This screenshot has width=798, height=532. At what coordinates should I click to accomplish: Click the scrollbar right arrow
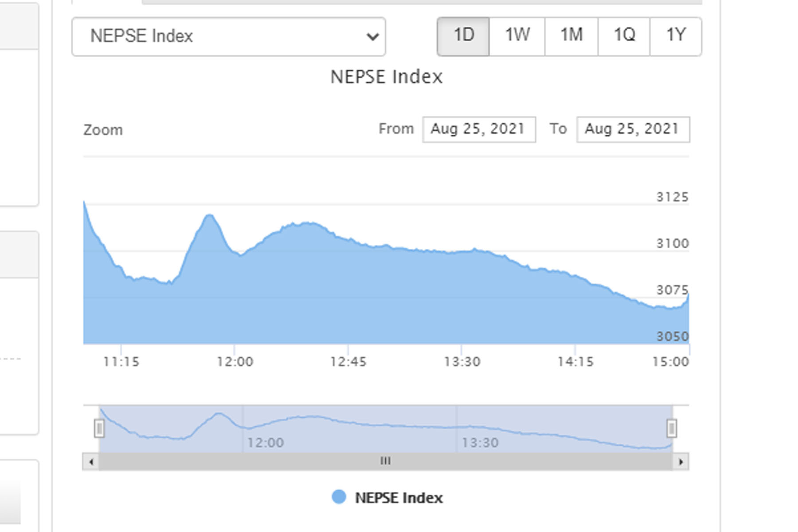pos(681,462)
